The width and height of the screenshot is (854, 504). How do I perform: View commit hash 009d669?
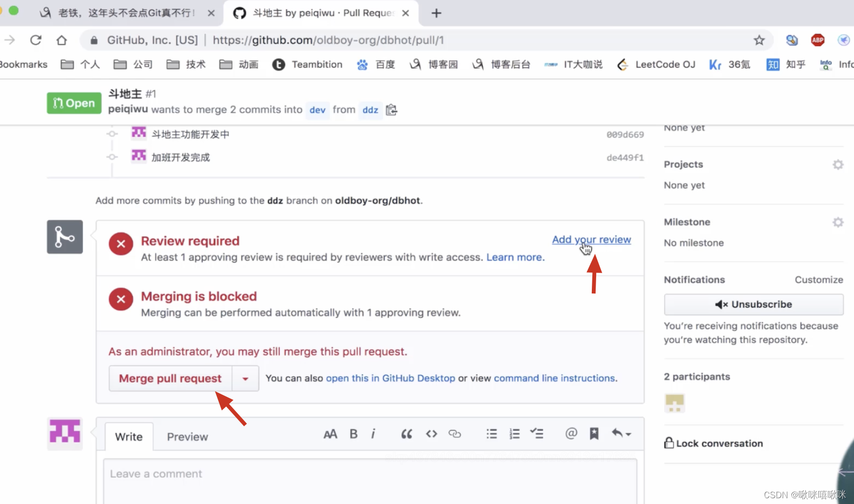tap(625, 135)
